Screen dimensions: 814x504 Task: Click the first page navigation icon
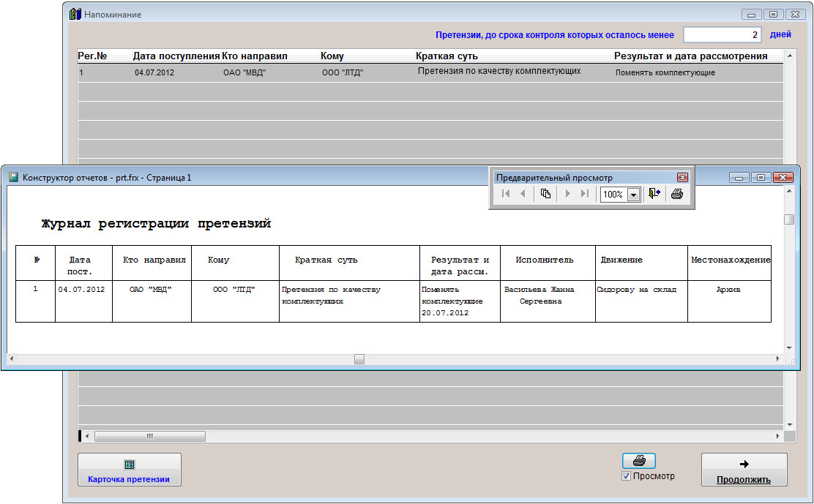(x=505, y=194)
